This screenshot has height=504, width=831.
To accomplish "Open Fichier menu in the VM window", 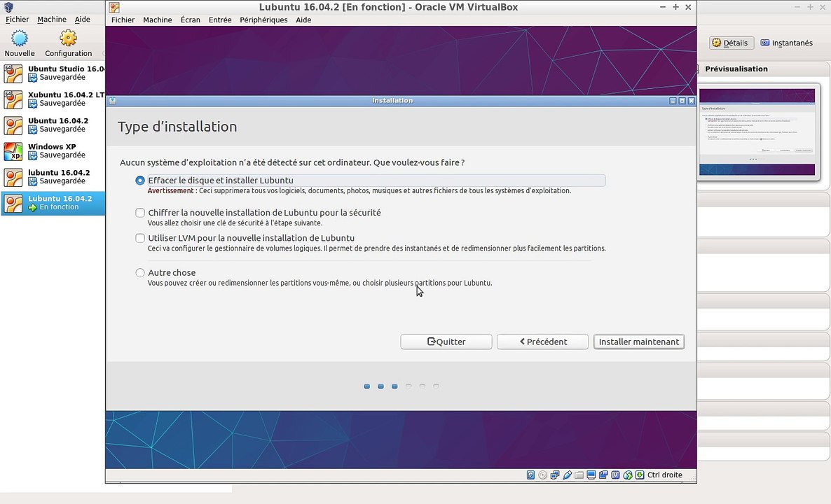I will (123, 20).
